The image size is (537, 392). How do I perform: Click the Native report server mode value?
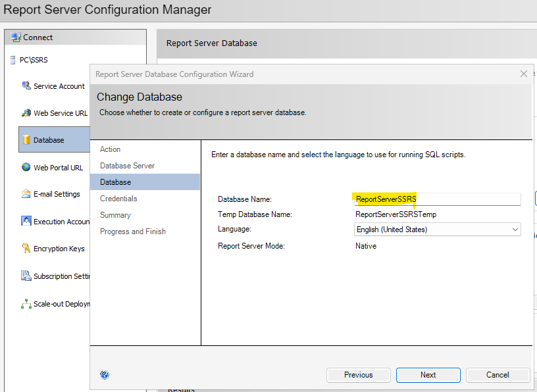[x=366, y=246]
